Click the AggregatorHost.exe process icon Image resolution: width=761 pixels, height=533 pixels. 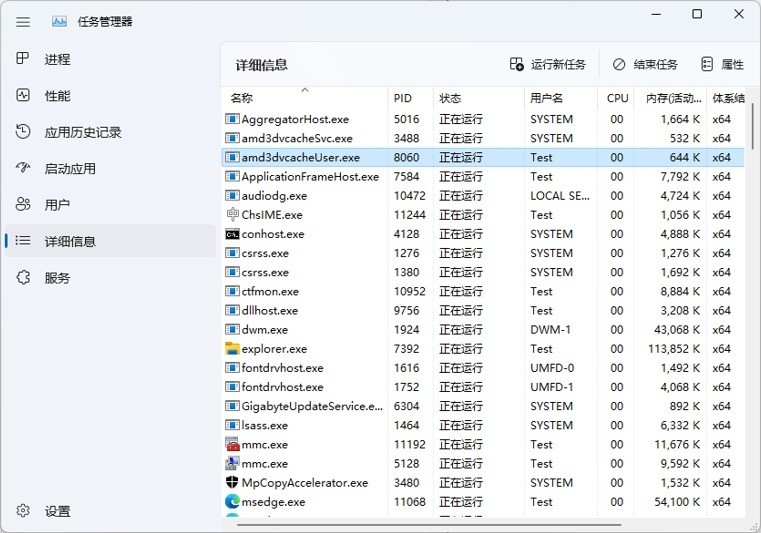[232, 119]
